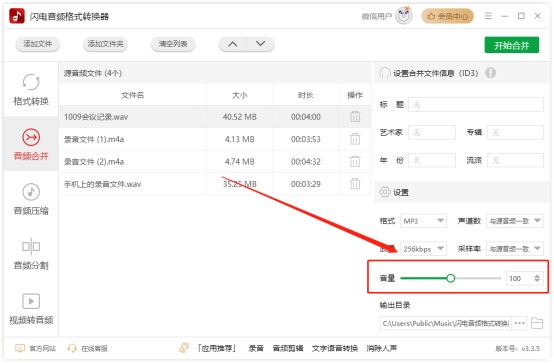Click the 艺术家 artist input field
554x363 pixels.
[x=432, y=133]
